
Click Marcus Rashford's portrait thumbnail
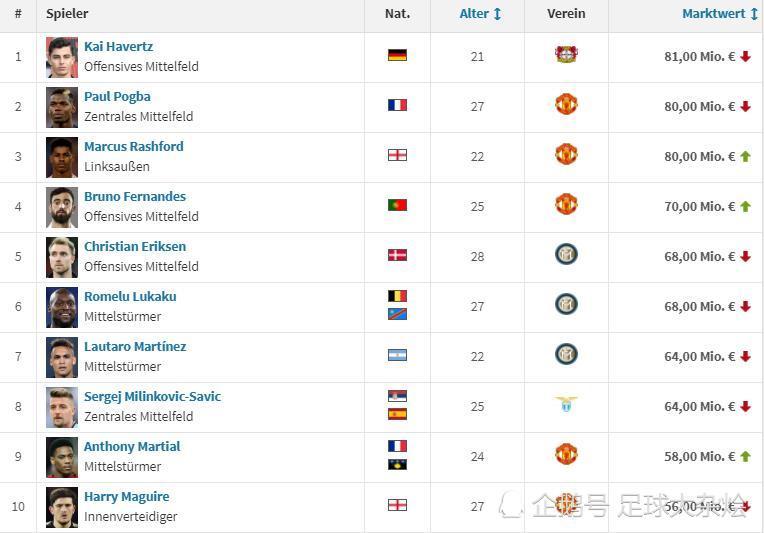point(62,157)
